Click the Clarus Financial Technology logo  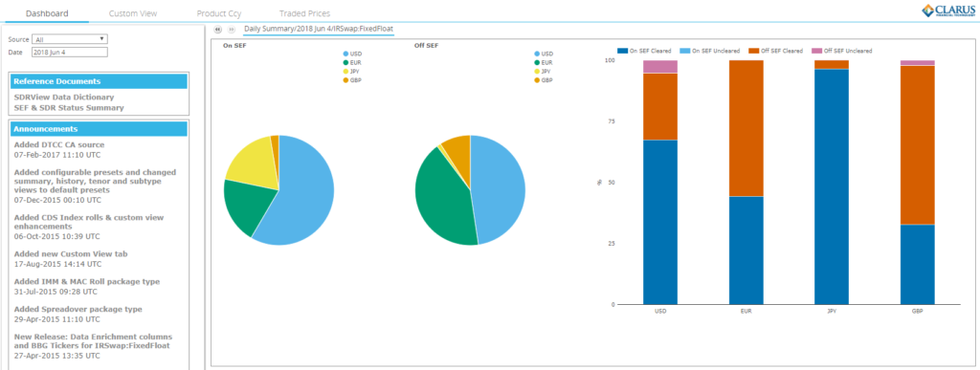(948, 10)
